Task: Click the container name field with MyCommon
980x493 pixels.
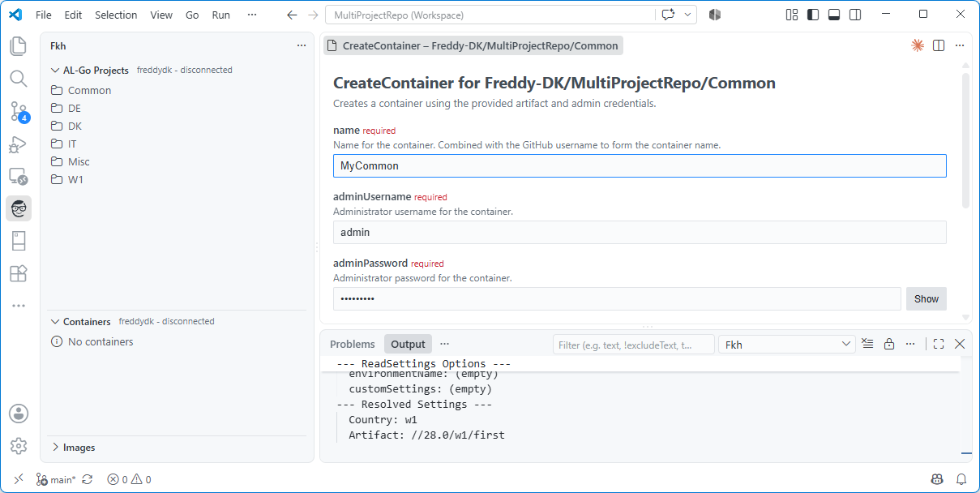Action: 640,165
